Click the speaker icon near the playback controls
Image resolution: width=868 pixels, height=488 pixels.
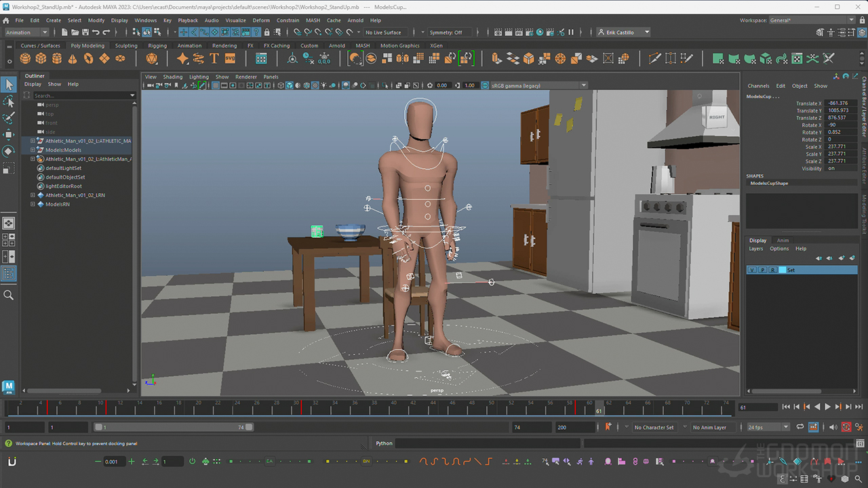pyautogui.click(x=833, y=427)
